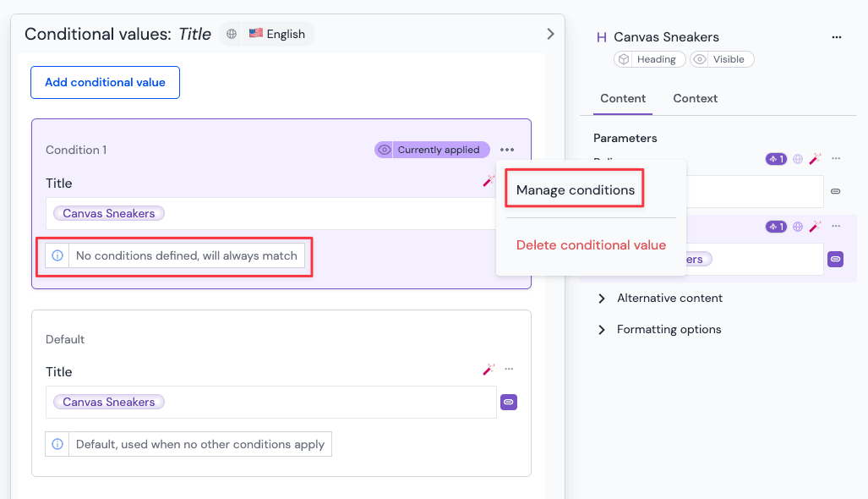The image size is (868, 499).
Task: Click the grey link icon beside first parameter field
Action: [x=835, y=192]
